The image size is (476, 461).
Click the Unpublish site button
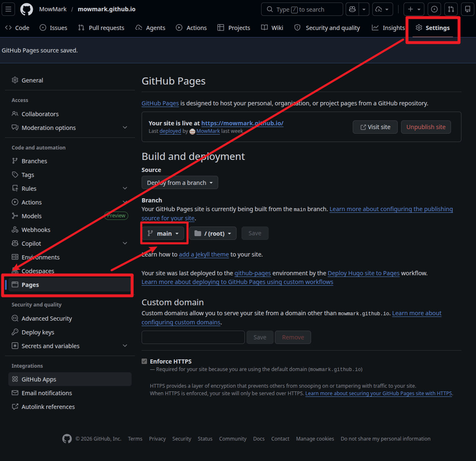click(x=426, y=127)
